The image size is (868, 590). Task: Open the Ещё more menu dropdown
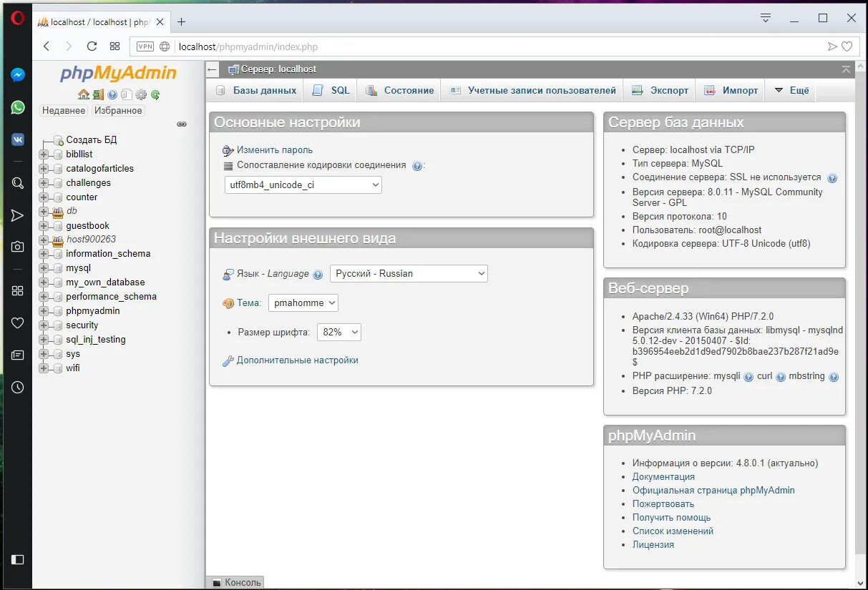point(791,91)
